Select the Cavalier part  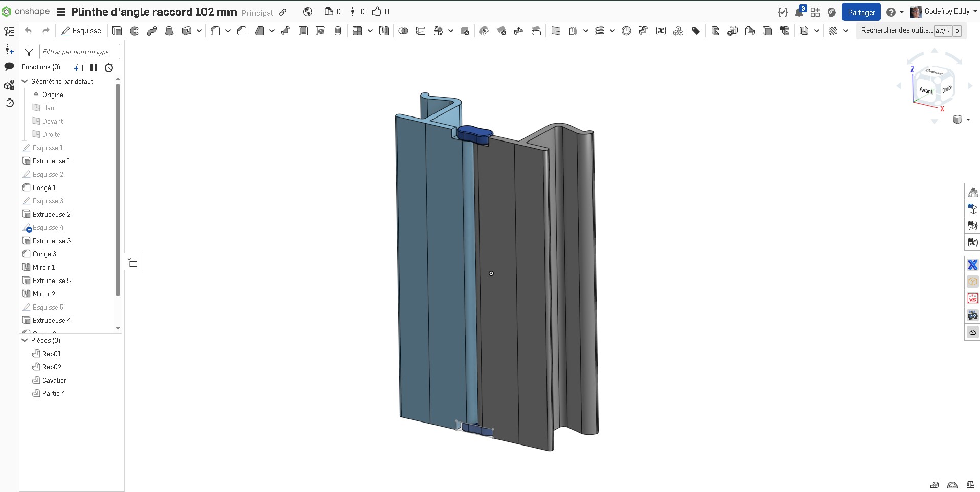point(54,380)
